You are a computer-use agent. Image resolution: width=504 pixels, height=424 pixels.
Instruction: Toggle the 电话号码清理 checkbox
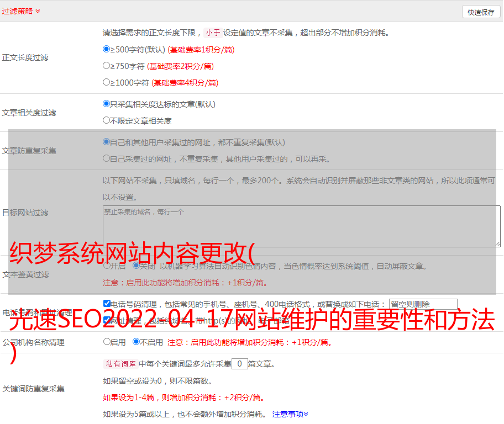pos(107,304)
